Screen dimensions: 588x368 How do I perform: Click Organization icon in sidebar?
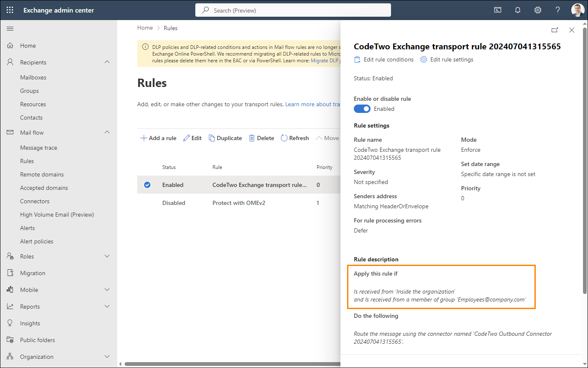[x=10, y=356]
